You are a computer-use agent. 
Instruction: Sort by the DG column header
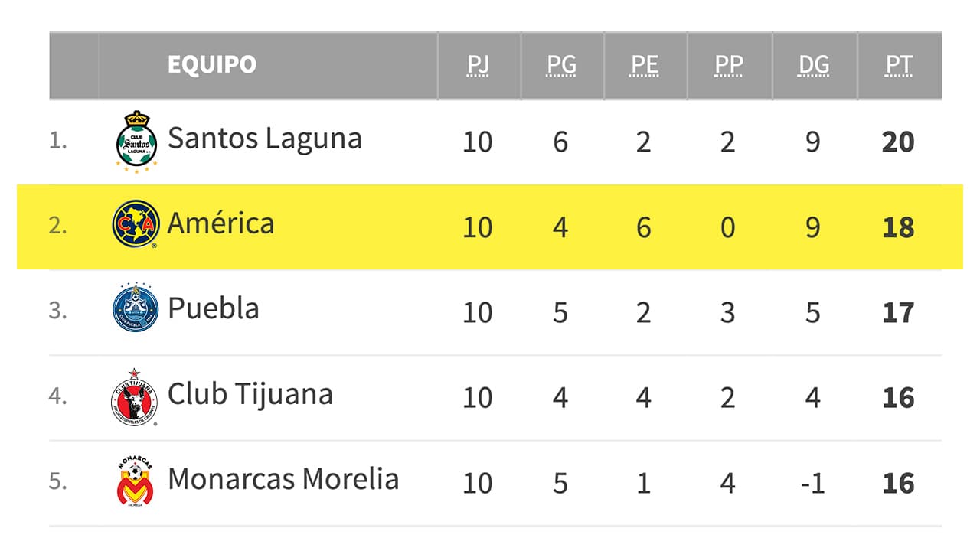(813, 65)
